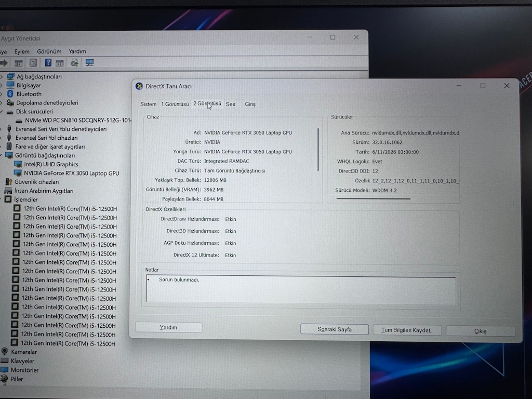
Task: Click the Tüm Bilgileri Kaydet button
Action: click(x=407, y=330)
